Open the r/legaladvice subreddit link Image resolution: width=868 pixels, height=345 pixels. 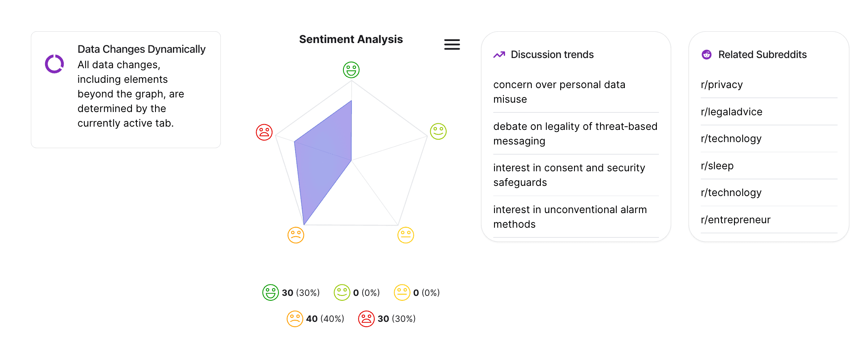[731, 112]
